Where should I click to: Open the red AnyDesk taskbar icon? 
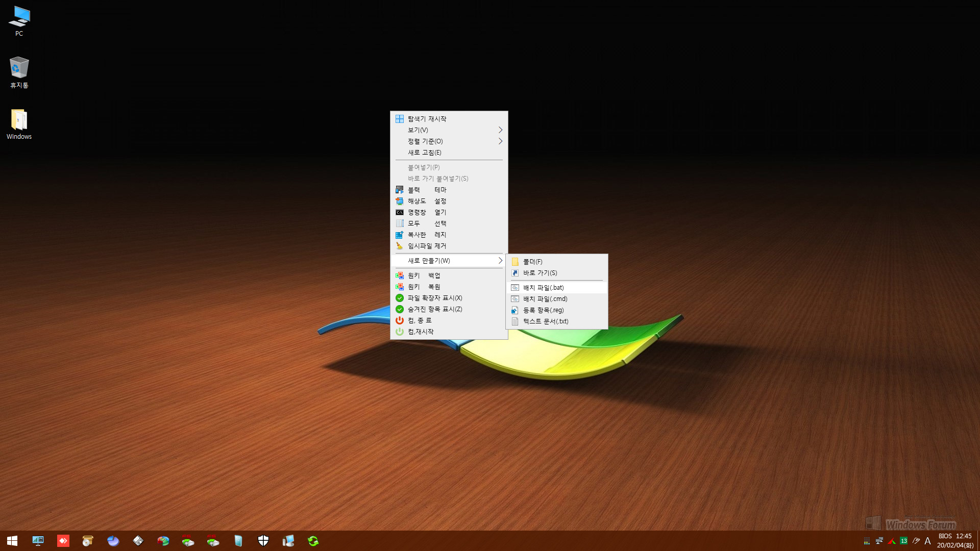click(x=63, y=541)
